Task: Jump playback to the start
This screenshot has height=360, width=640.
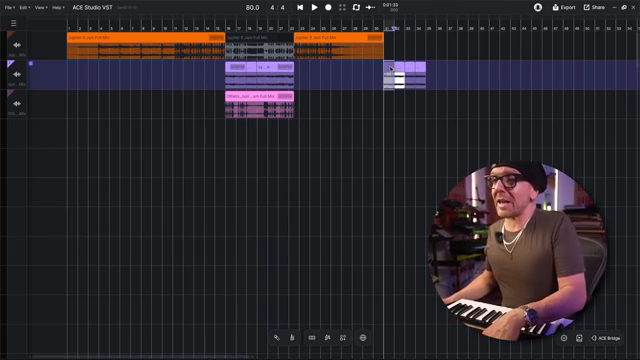Action: coord(300,7)
